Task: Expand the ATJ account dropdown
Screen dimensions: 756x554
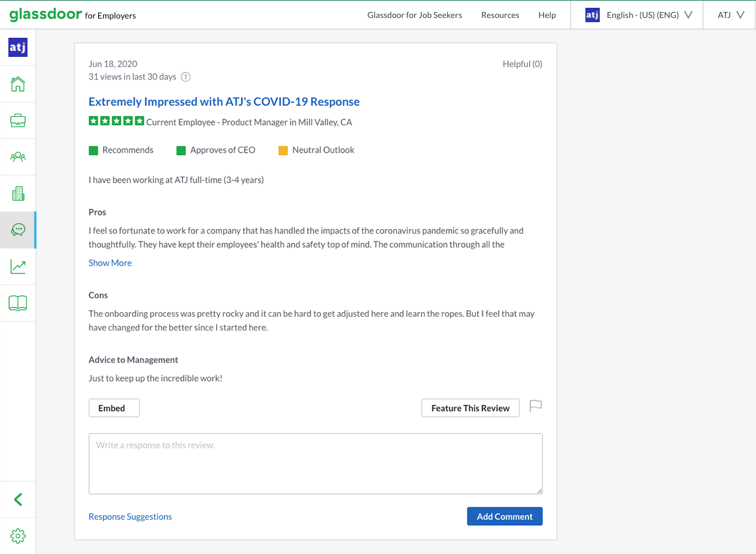Action: 731,15
